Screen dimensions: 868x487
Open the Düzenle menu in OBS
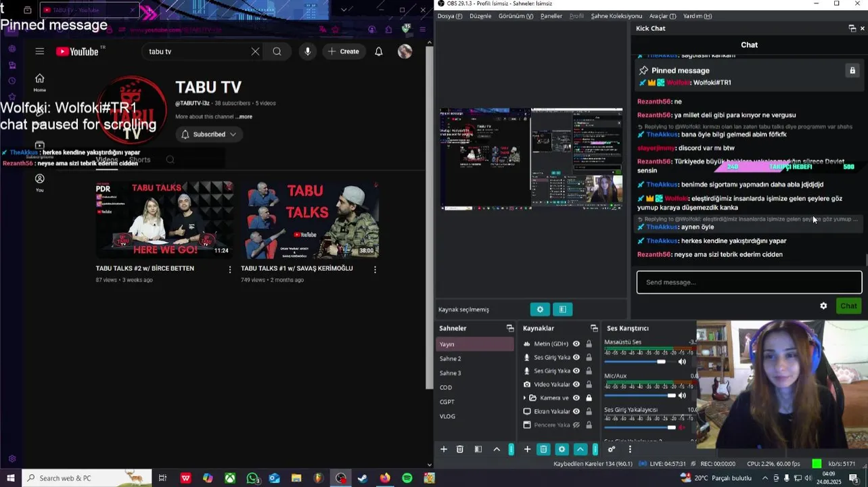click(x=480, y=16)
